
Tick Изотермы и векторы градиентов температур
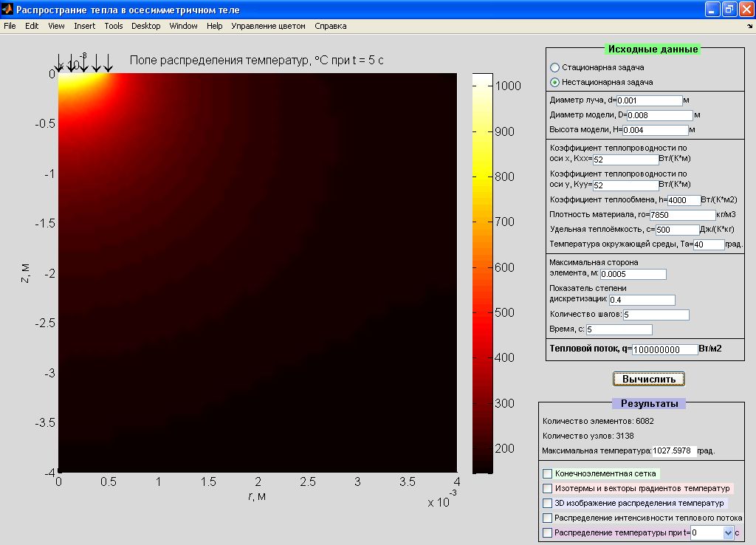pyautogui.click(x=547, y=488)
